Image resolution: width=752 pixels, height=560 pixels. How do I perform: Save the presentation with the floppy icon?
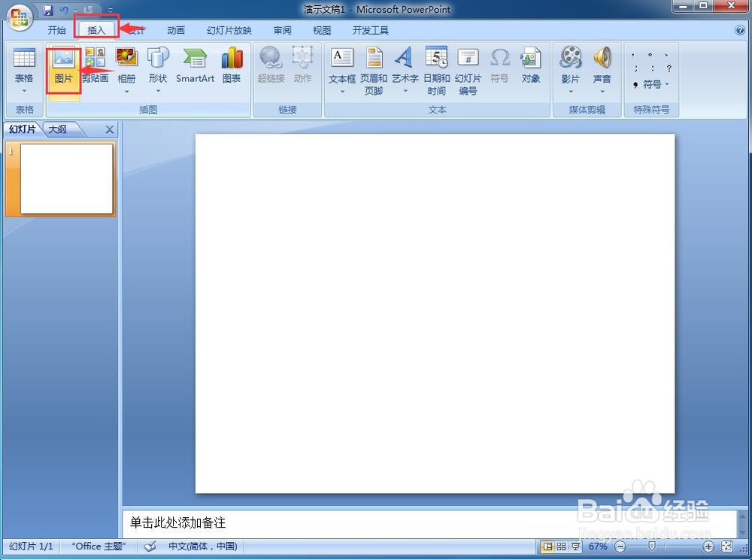[48, 10]
